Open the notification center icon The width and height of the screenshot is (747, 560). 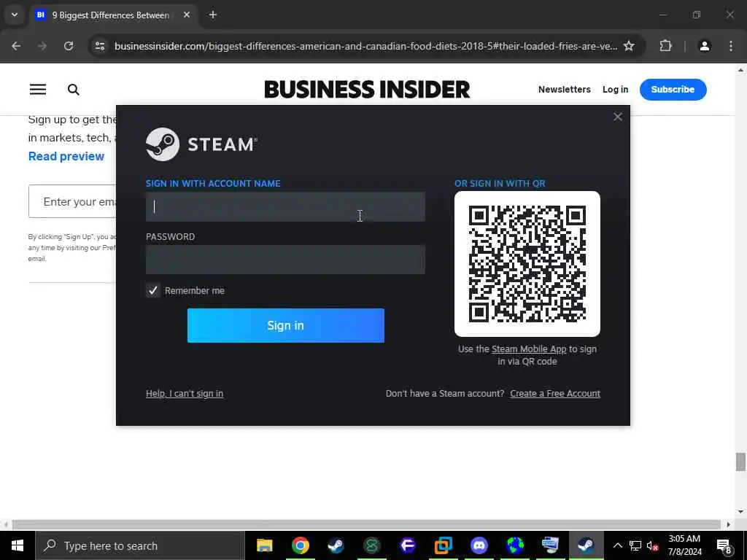[x=724, y=546]
